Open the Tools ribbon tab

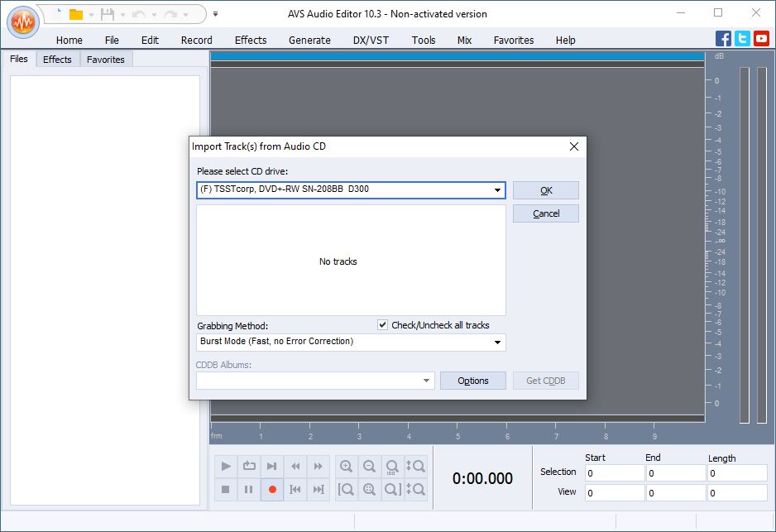coord(424,40)
